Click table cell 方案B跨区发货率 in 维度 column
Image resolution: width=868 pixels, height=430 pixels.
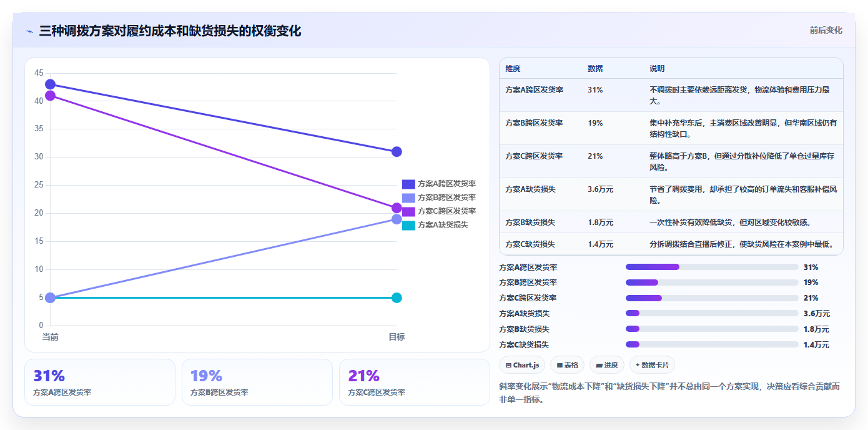coord(534,123)
